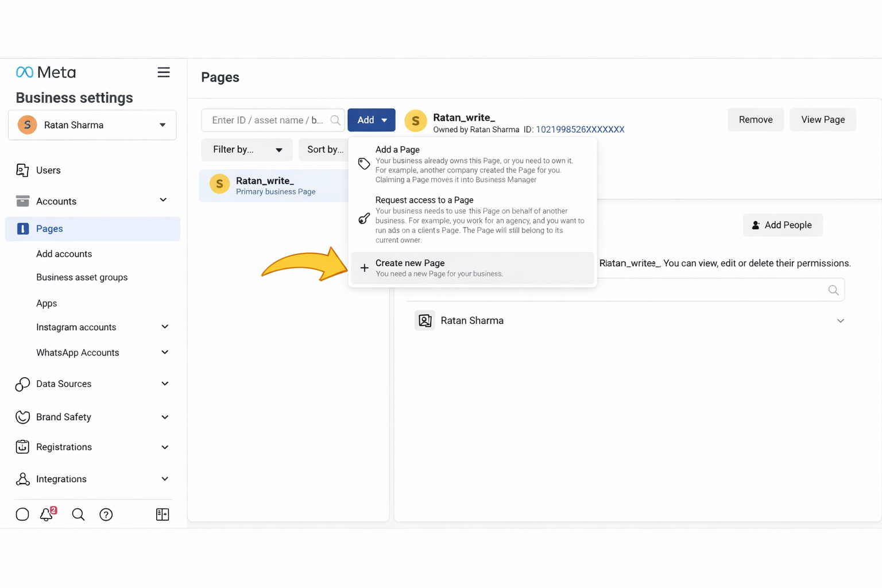Image resolution: width=882 pixels, height=588 pixels.
Task: Open the Users menu label
Action: tap(48, 171)
